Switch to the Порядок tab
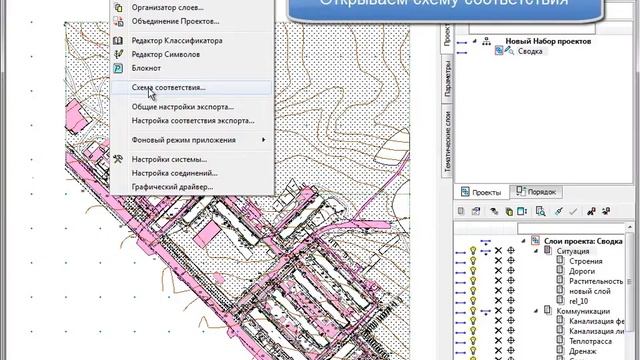 click(x=536, y=191)
